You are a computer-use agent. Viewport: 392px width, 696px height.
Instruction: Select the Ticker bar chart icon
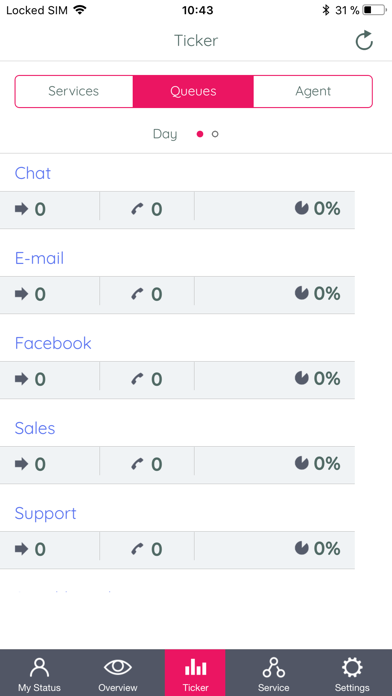tap(195, 667)
